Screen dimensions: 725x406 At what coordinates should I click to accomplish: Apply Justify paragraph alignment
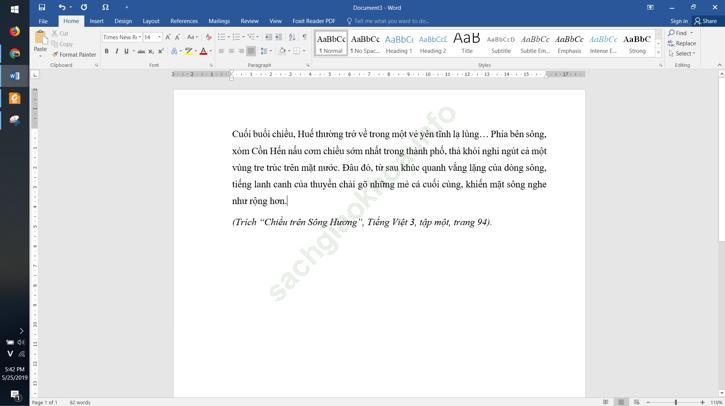[x=251, y=51]
